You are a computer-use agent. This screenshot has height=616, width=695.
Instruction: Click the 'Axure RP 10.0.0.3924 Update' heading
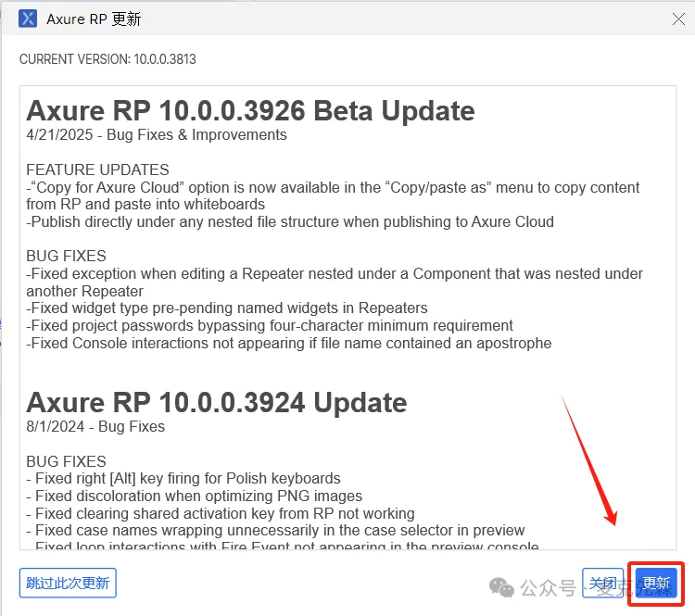(x=217, y=402)
